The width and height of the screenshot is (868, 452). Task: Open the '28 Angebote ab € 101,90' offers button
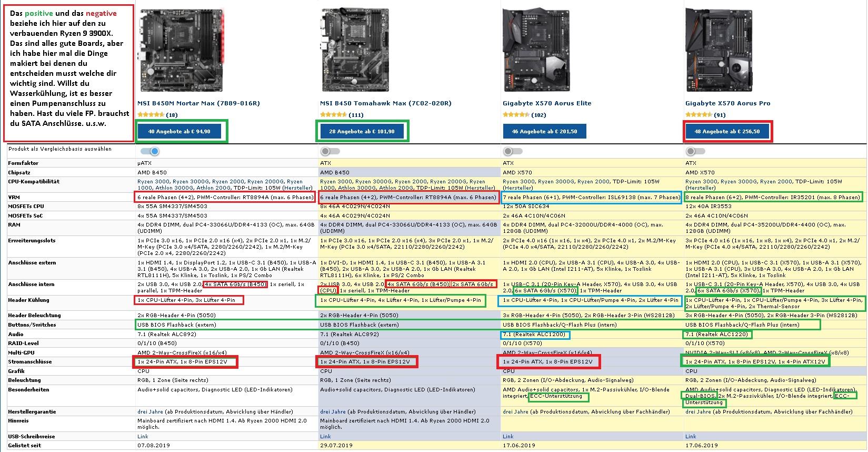point(362,131)
